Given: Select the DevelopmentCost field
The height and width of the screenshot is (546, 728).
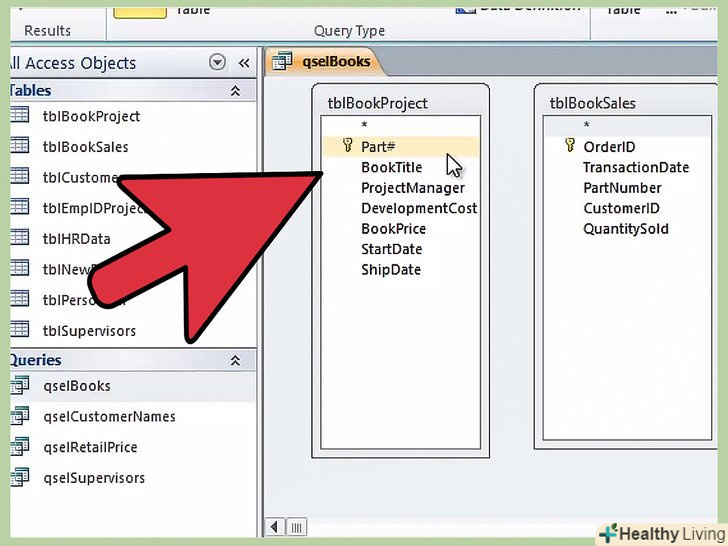Looking at the screenshot, I should (419, 208).
